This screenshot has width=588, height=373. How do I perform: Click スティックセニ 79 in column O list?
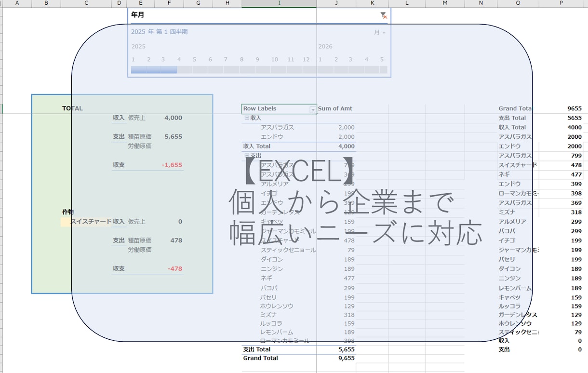coord(540,332)
